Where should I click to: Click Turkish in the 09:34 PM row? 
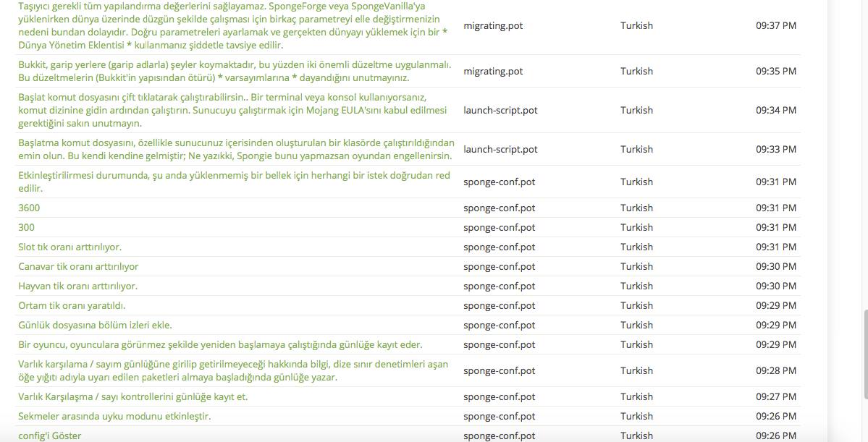[636, 110]
